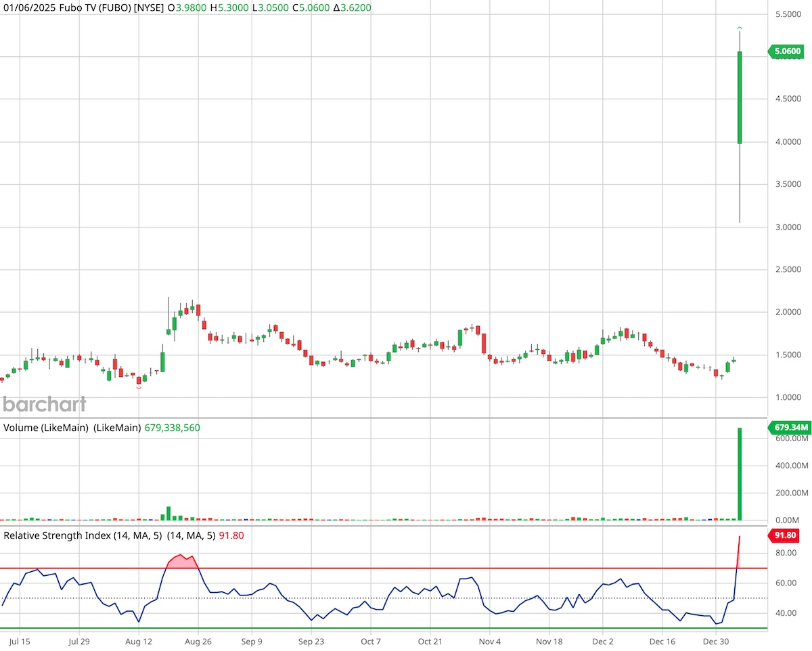The width and height of the screenshot is (812, 651).
Task: Click the barchart watermark logo
Action: click(x=44, y=404)
